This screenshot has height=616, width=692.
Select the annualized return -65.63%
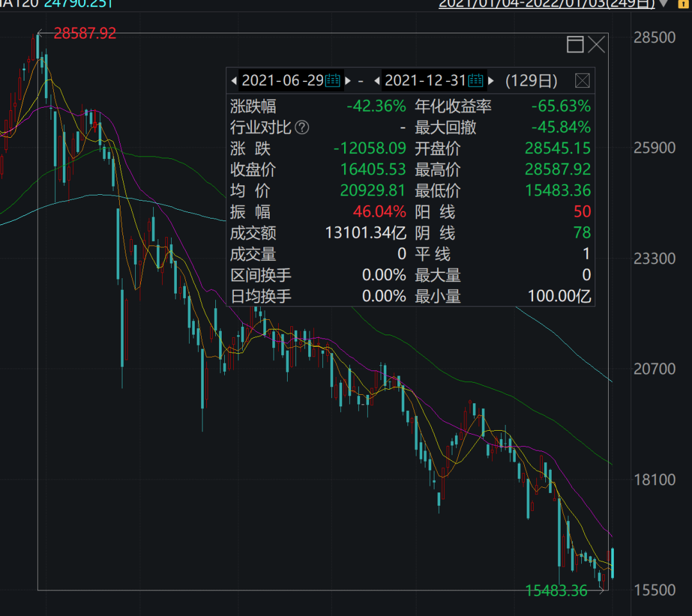(561, 106)
